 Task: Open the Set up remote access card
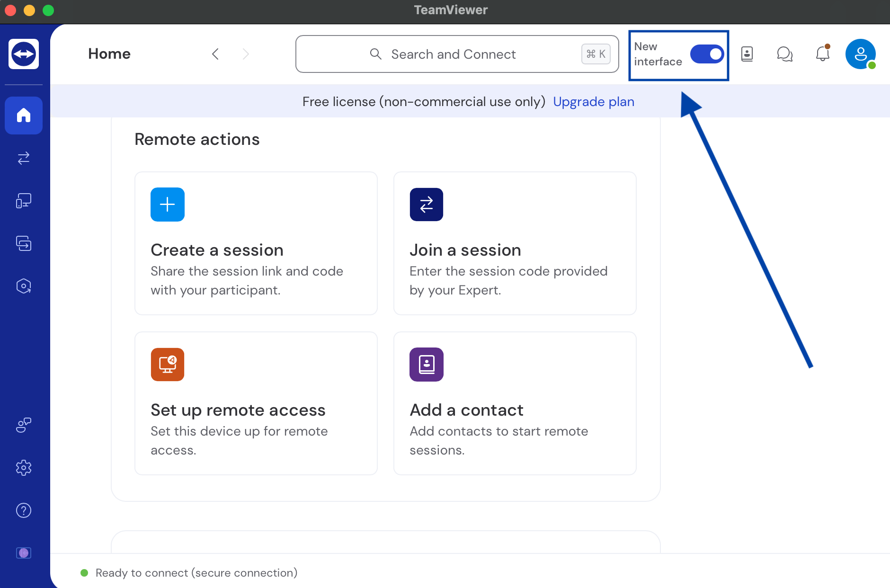coord(256,403)
